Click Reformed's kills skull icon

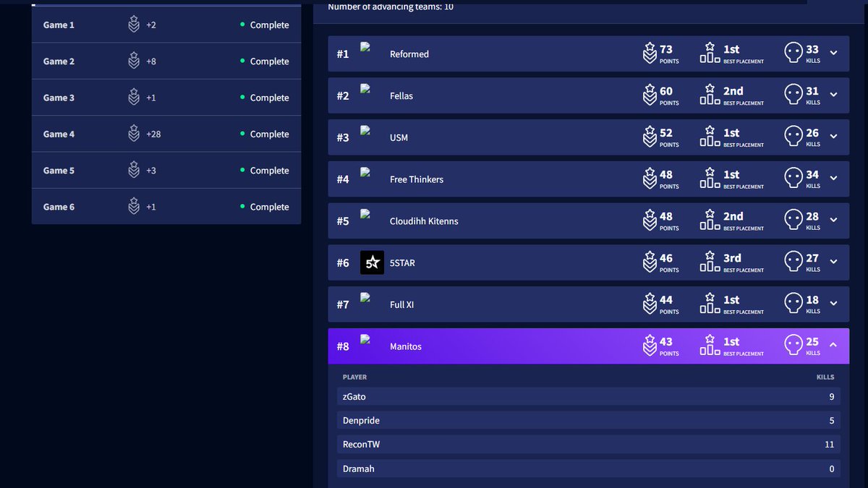coord(793,53)
